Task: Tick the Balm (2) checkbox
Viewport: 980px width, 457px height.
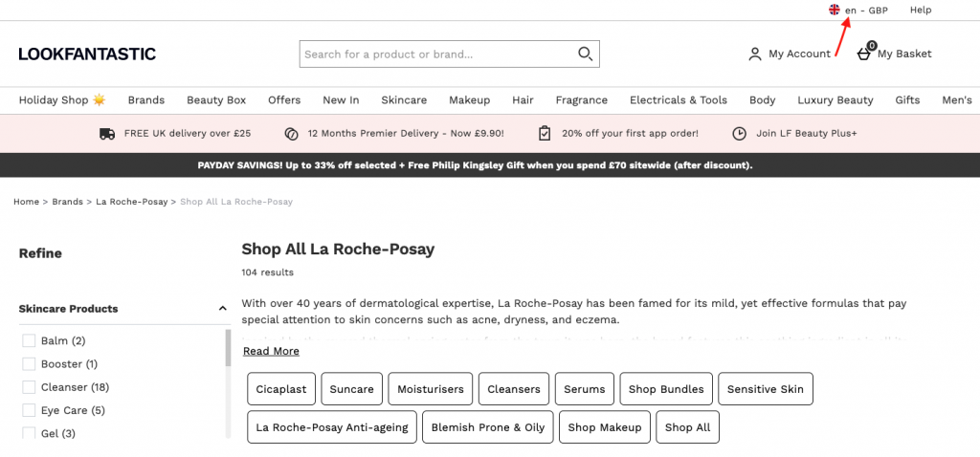Action: pyautogui.click(x=29, y=341)
